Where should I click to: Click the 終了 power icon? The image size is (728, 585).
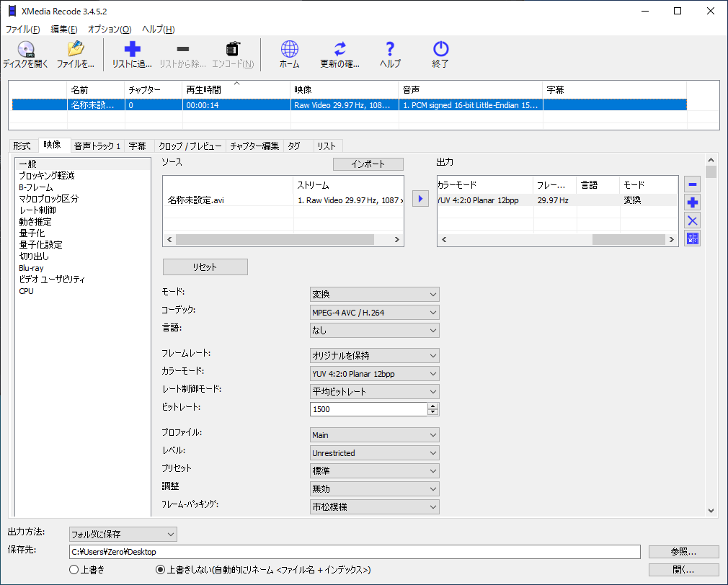point(440,49)
